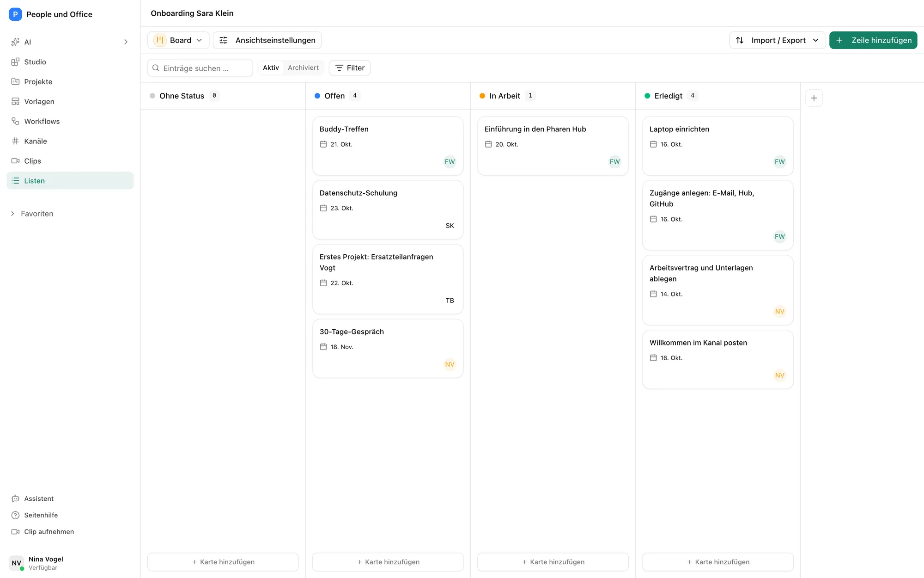Click the green Erledigt status dot

[x=647, y=96]
